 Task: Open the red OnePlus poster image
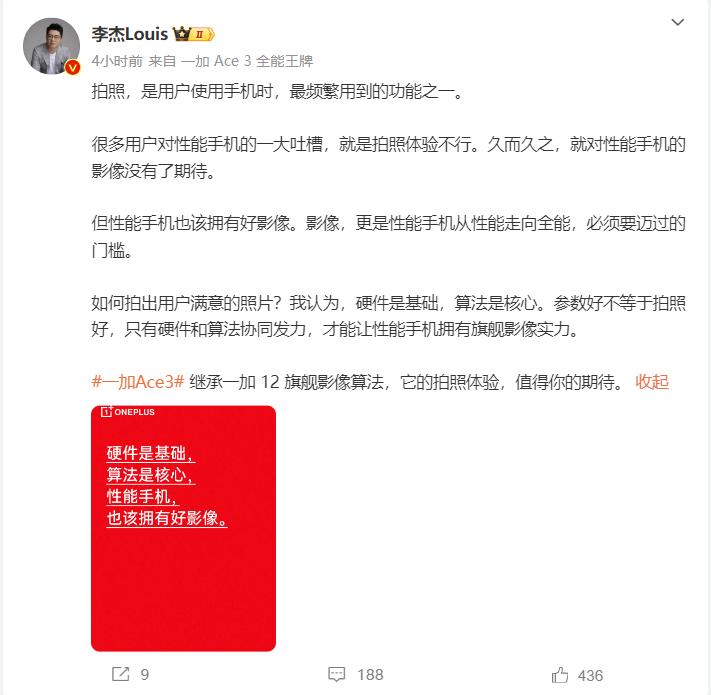click(183, 528)
